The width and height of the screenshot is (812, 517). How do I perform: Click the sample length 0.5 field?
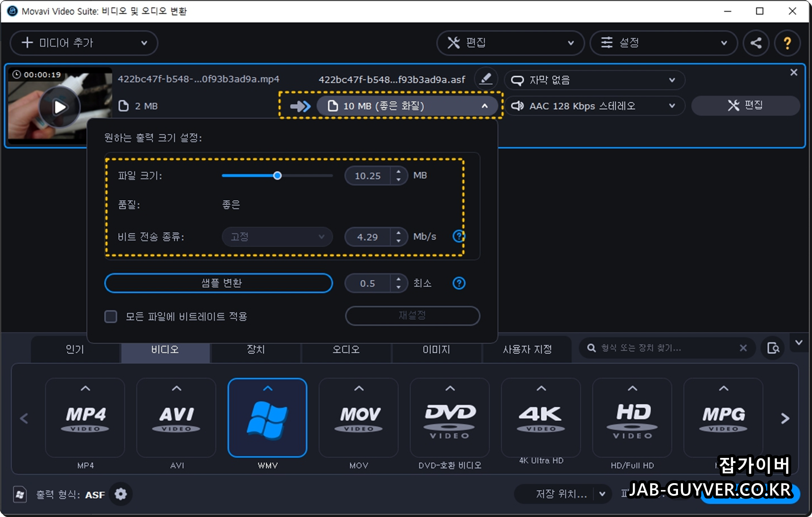pyautogui.click(x=368, y=283)
